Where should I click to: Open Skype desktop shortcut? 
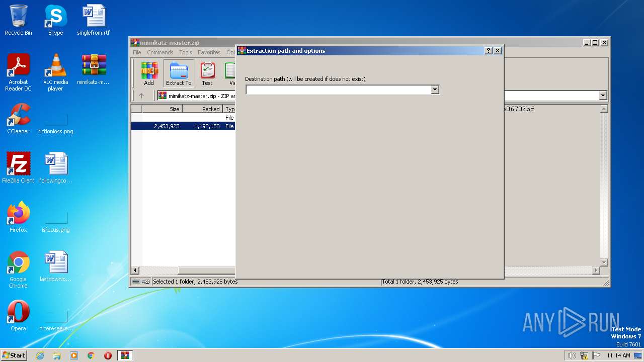pos(55,20)
